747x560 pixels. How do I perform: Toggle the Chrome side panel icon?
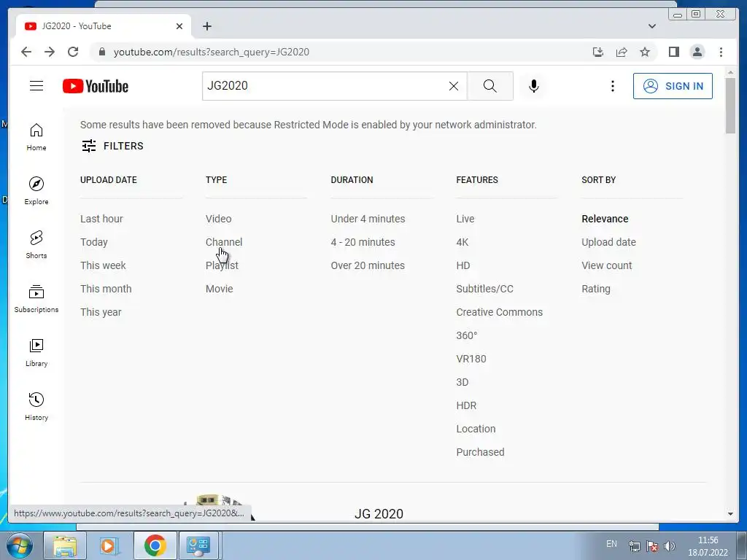point(673,52)
